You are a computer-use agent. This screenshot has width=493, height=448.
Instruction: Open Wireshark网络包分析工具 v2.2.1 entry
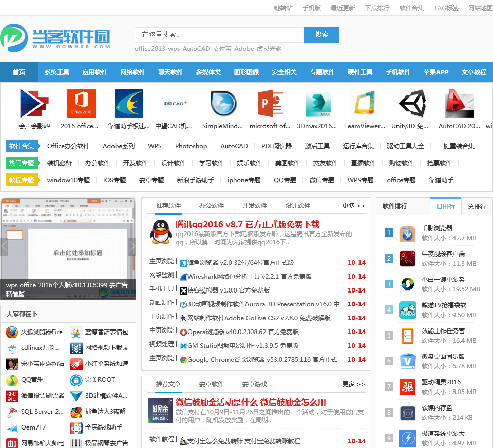point(250,277)
